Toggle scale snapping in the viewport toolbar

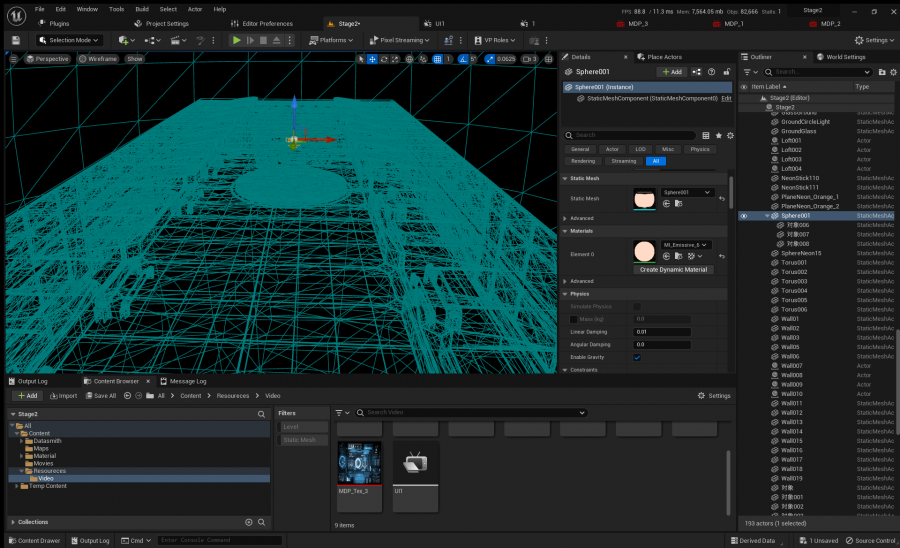pos(490,59)
